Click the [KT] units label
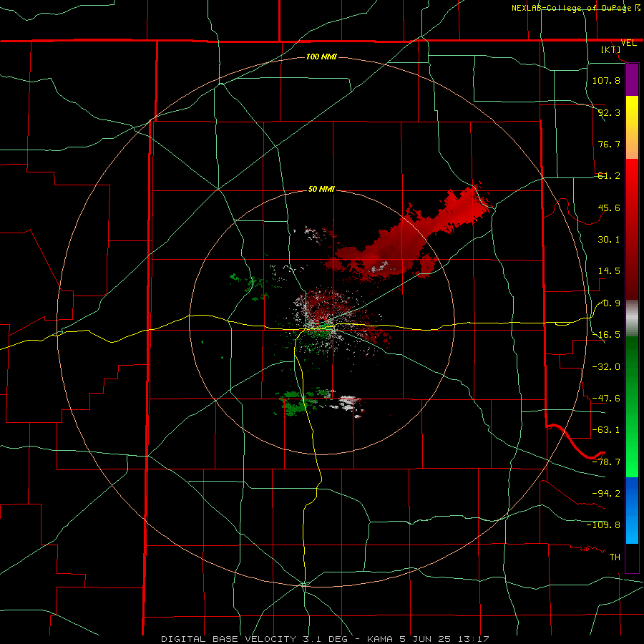 coord(611,49)
